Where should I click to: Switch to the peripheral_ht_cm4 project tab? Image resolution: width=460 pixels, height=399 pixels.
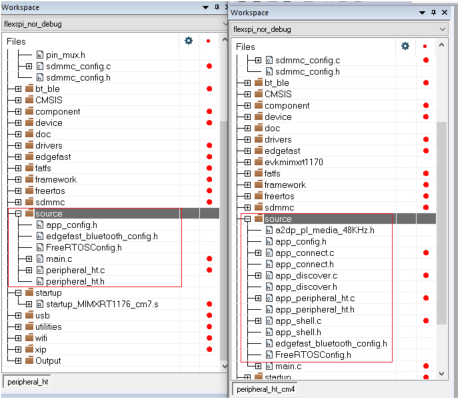266,389
